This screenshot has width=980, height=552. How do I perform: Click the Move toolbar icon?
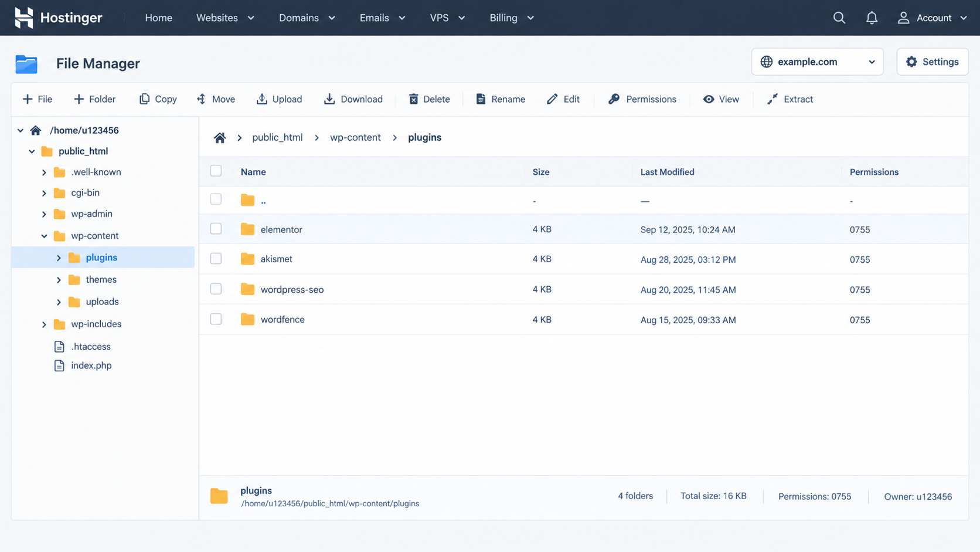[201, 99]
